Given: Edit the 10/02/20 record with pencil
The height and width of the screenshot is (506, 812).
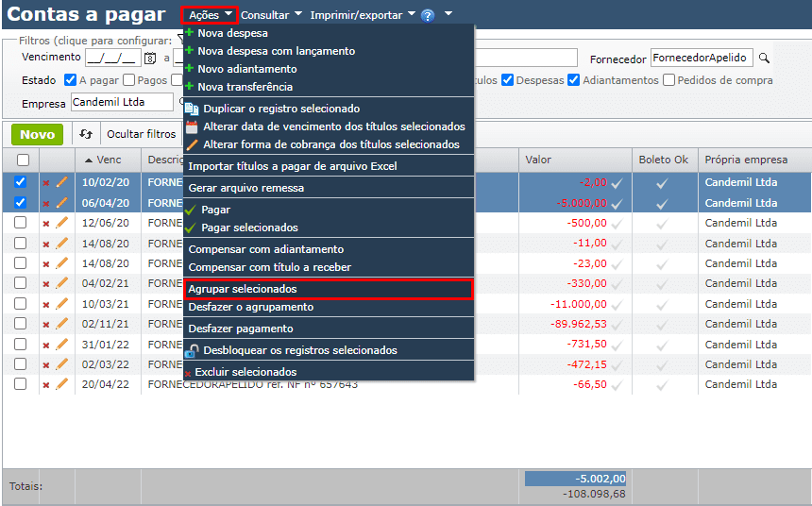Looking at the screenshot, I should 61,182.
